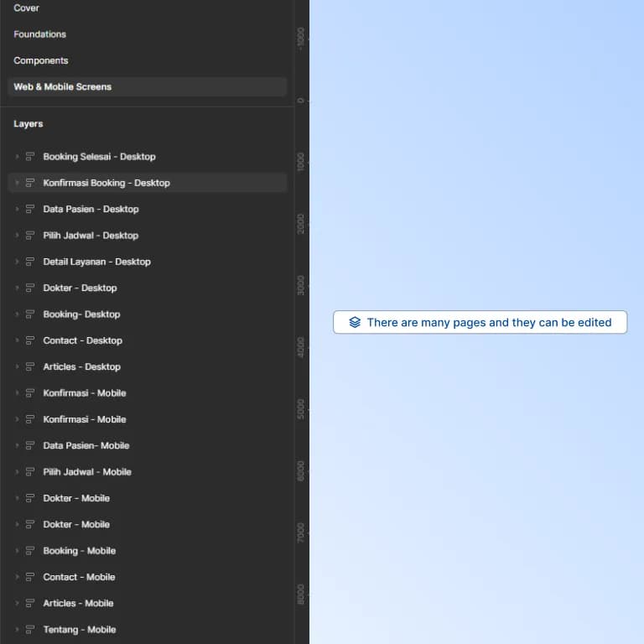Click the auto-layout icon of Data Pasien- Mobile

[30, 445]
